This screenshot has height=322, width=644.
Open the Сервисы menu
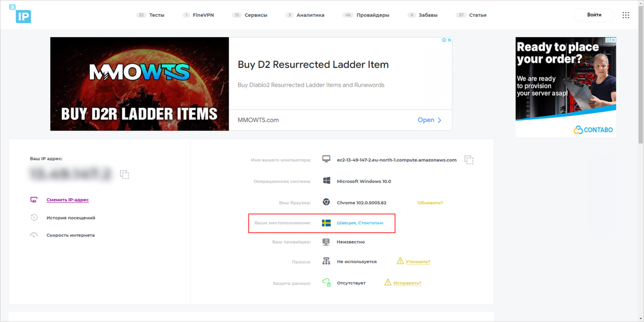coord(250,15)
